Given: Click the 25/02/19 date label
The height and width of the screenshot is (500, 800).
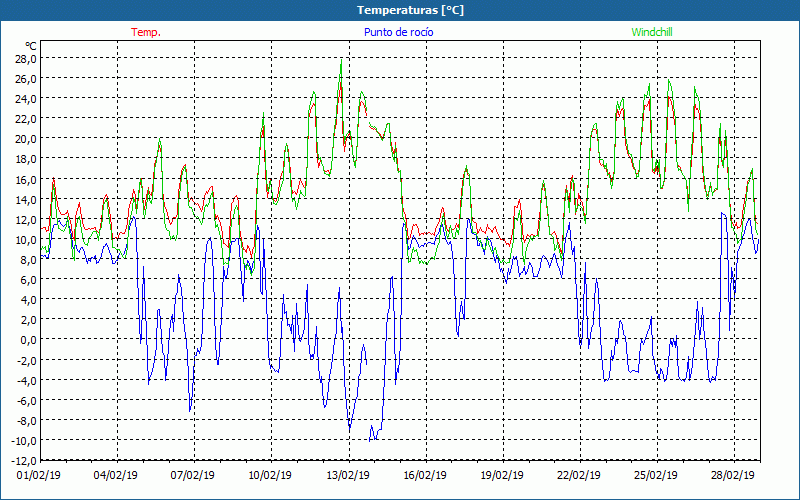Looking at the screenshot, I should pyautogui.click(x=656, y=475).
